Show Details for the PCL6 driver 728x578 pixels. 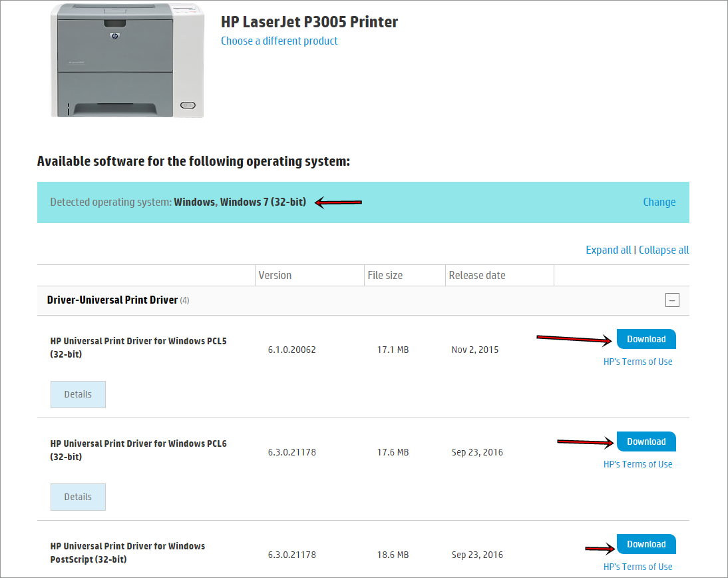pos(78,497)
